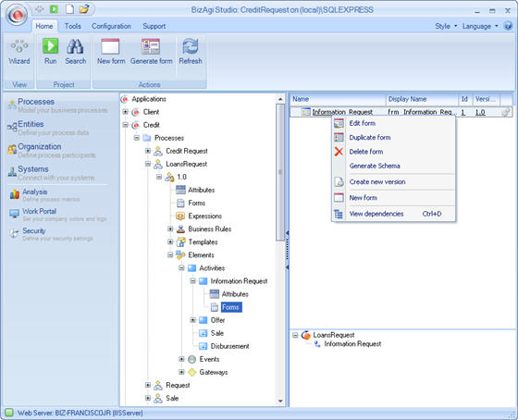Switch to the Home ribbon tab
The image size is (518, 420).
44,26
